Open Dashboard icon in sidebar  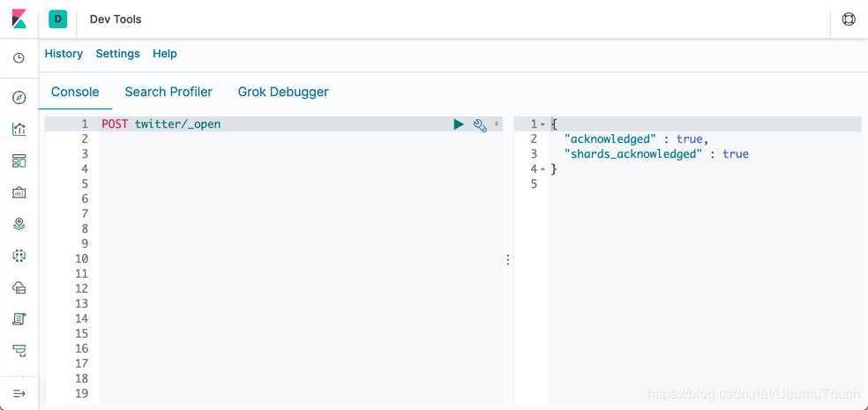pos(19,161)
